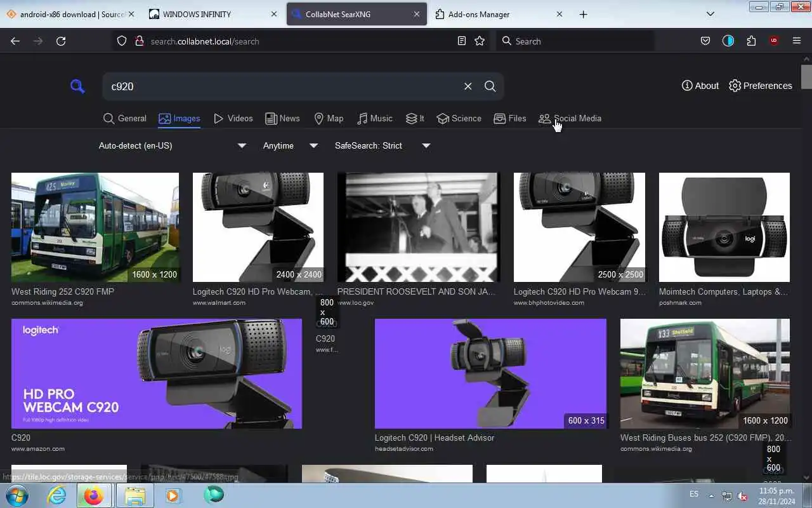Click headsetadvisor.com source text

[x=404, y=449]
